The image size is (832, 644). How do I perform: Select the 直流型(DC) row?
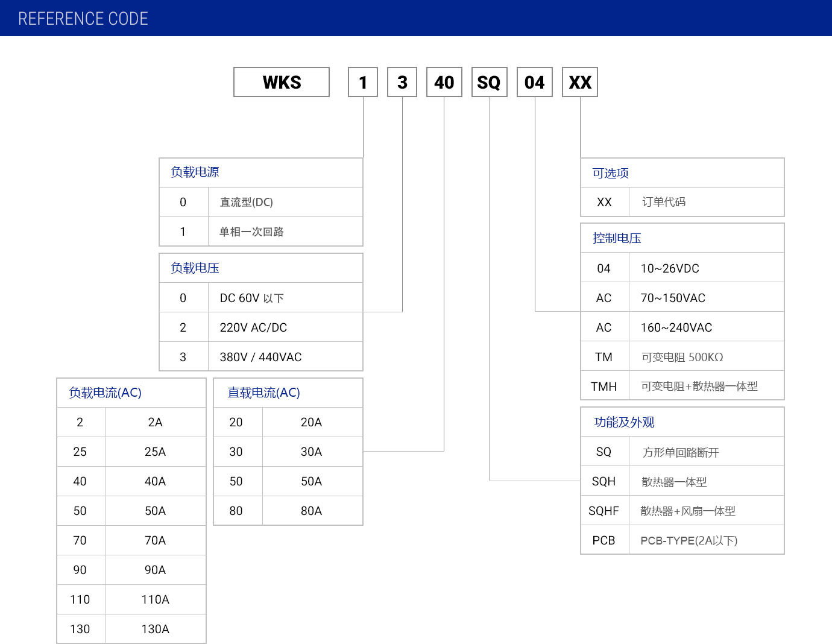260,202
